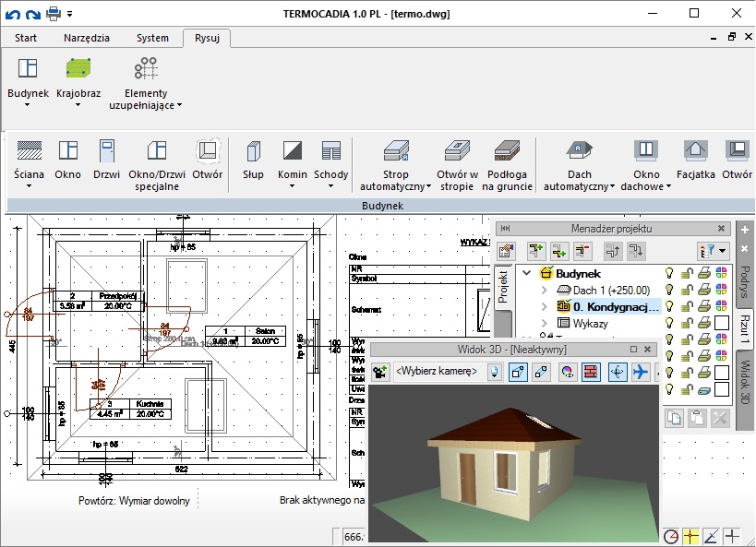Screen dimensions: 756x547
Task: Expand the Dach 1 (+250.00) tree node
Action: [x=545, y=290]
